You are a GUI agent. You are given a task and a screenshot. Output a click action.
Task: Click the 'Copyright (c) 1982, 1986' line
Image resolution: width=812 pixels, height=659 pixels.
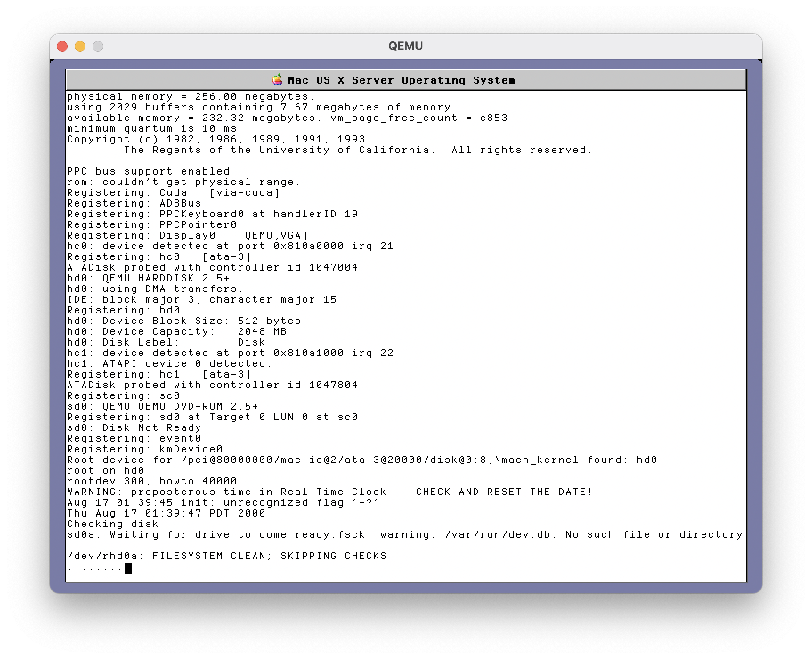click(x=216, y=139)
